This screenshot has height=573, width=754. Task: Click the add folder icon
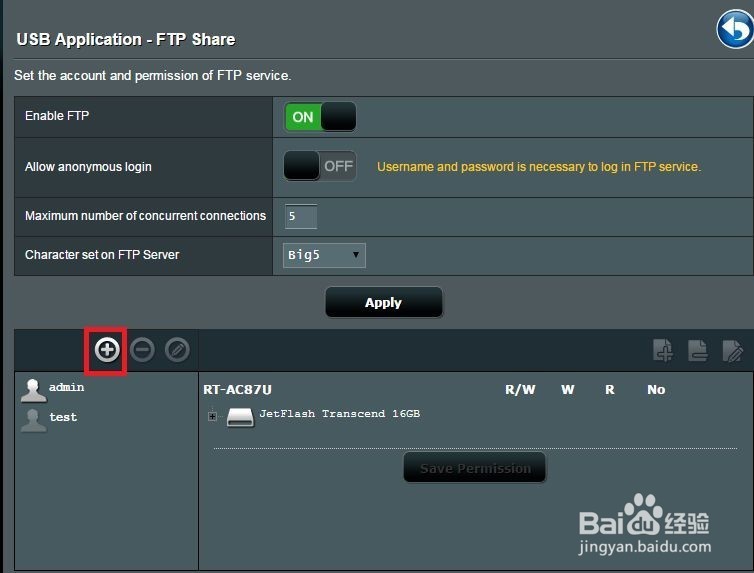(663, 350)
